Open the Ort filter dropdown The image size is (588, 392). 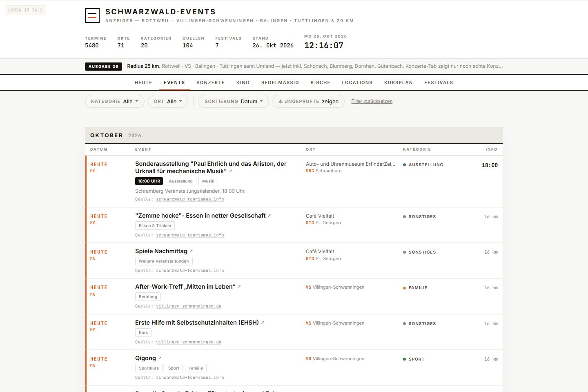(168, 101)
